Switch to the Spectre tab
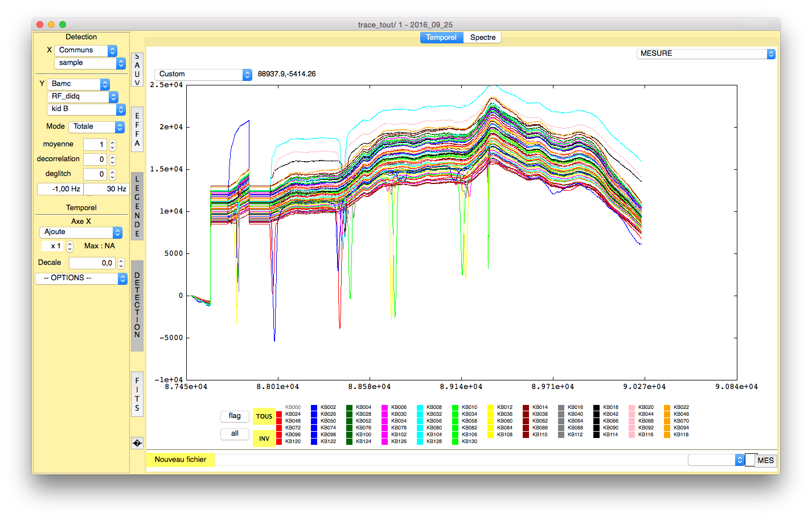 [482, 38]
